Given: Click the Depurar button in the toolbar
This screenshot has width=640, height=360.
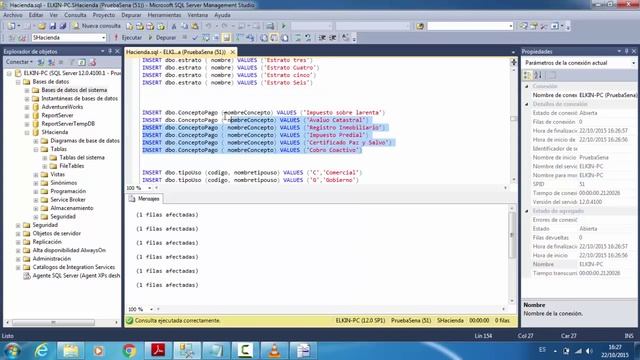Looking at the screenshot, I should click(x=162, y=38).
